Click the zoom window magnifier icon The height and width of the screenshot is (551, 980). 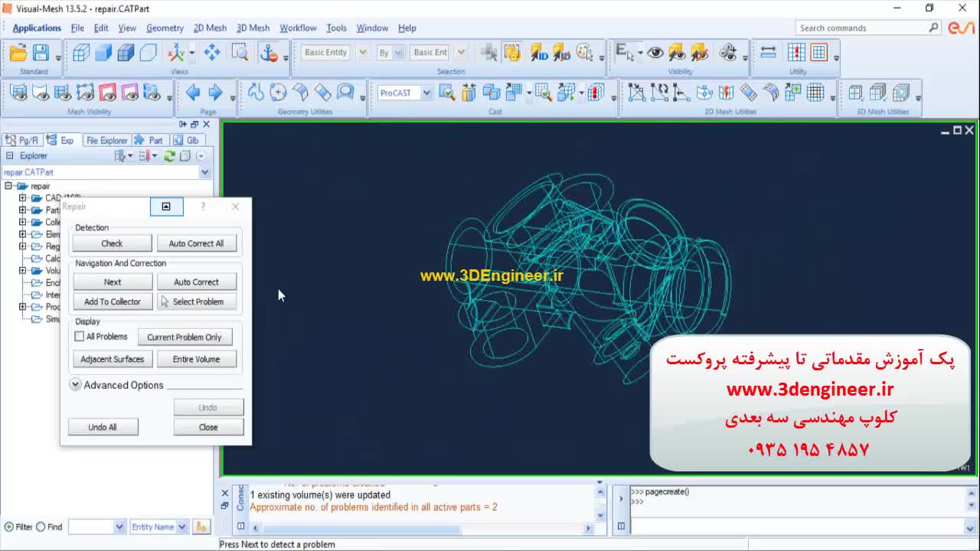click(x=240, y=53)
